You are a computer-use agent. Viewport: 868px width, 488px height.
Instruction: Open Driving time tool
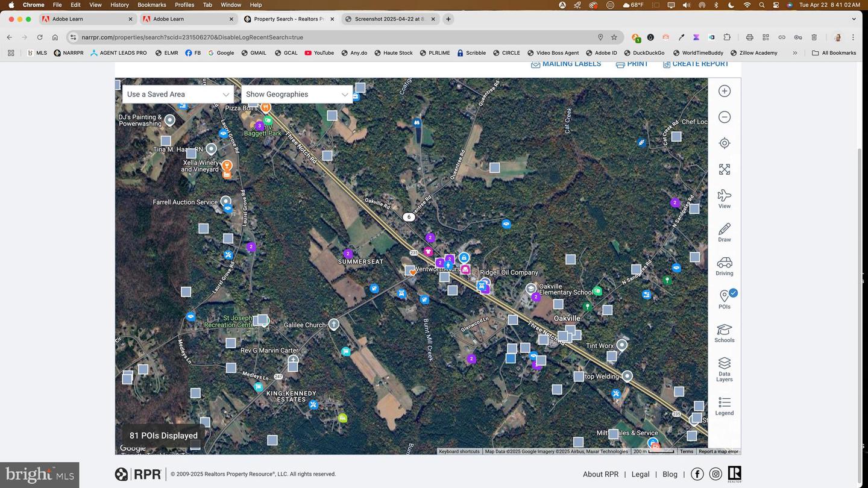pos(725,266)
